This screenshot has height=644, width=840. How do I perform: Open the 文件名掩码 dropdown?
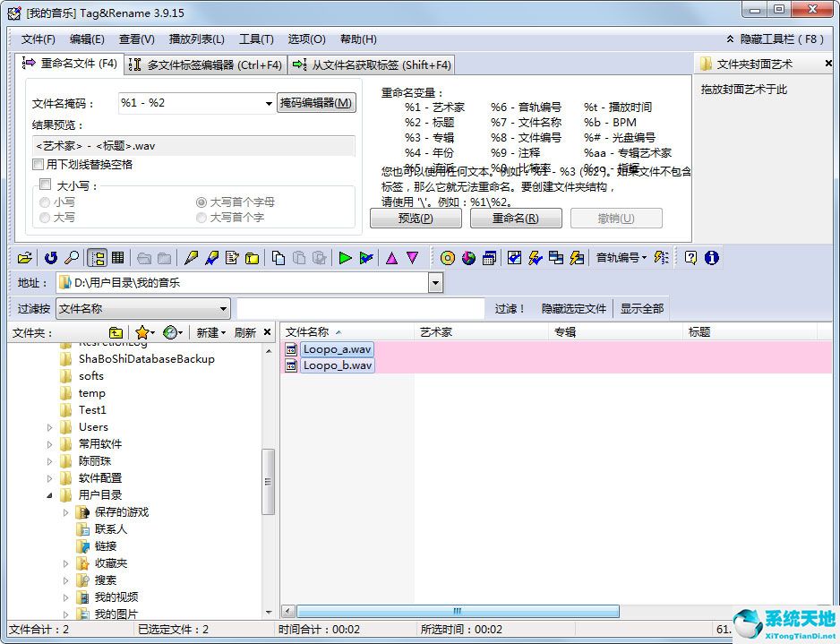coord(269,103)
